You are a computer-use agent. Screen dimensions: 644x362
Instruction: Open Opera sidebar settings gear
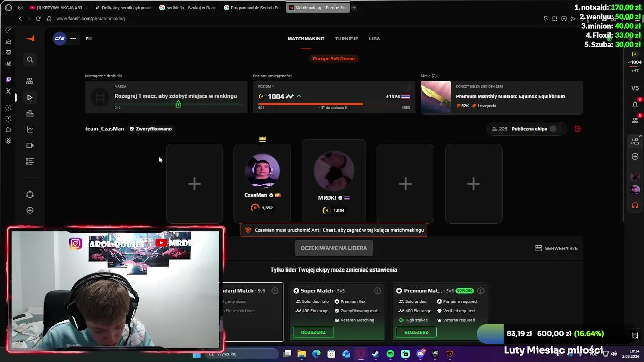tap(8, 141)
